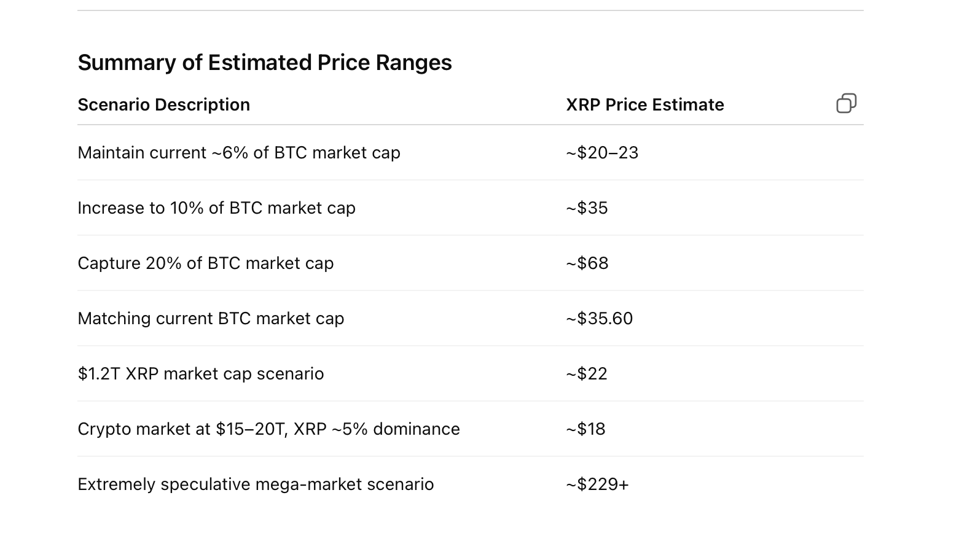Click the ~$20–23 price estimate
Screen dimensions: 978x560
point(602,153)
